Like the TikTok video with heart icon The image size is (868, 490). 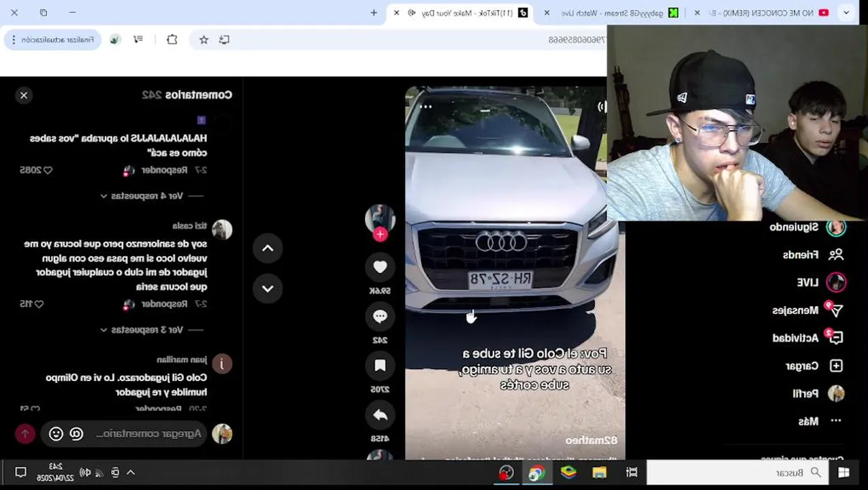[380, 267]
